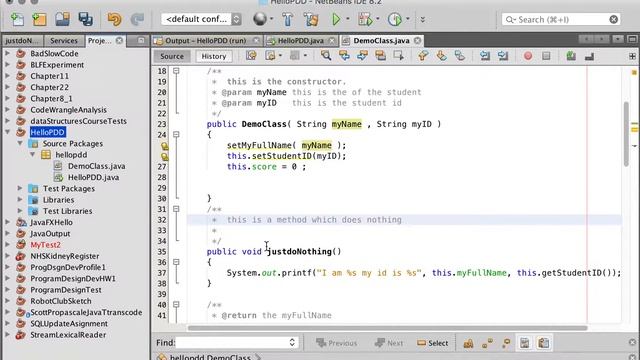Screen dimensions: 640x360
Task: Collapse the Source Packages node
Action: 20,143
